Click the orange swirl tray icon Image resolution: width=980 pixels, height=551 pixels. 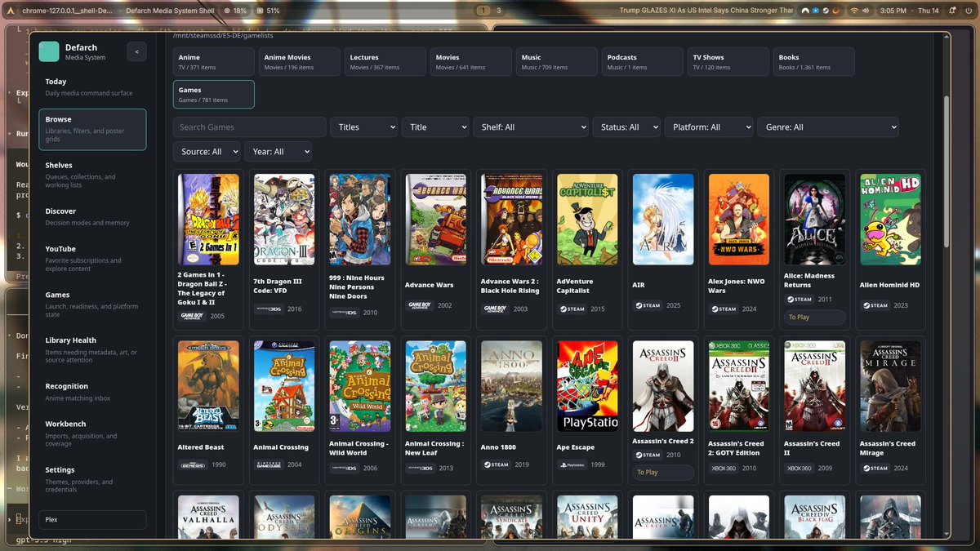pos(836,11)
